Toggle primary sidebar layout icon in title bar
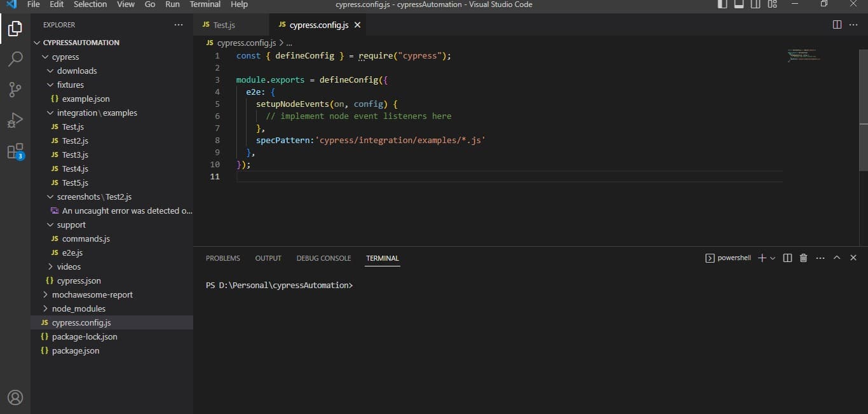Image resolution: width=868 pixels, height=414 pixels. pos(722,4)
